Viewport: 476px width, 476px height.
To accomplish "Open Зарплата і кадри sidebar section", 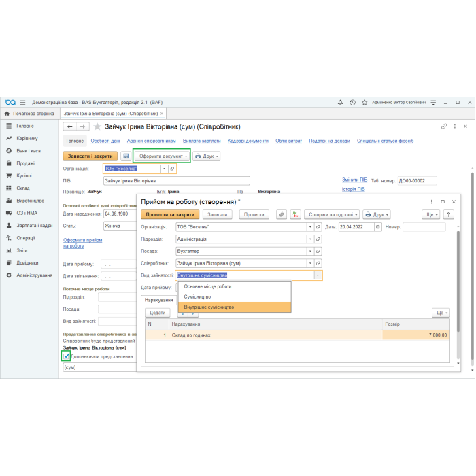I will (35, 225).
